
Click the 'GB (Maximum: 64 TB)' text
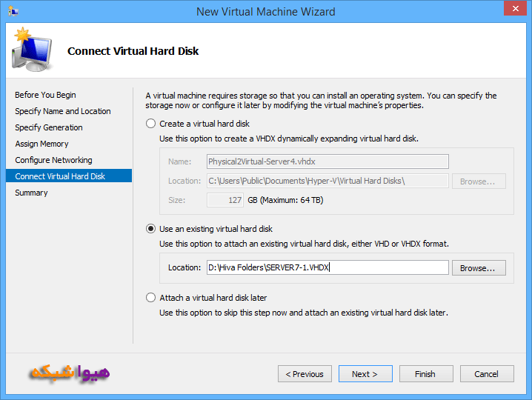(285, 200)
